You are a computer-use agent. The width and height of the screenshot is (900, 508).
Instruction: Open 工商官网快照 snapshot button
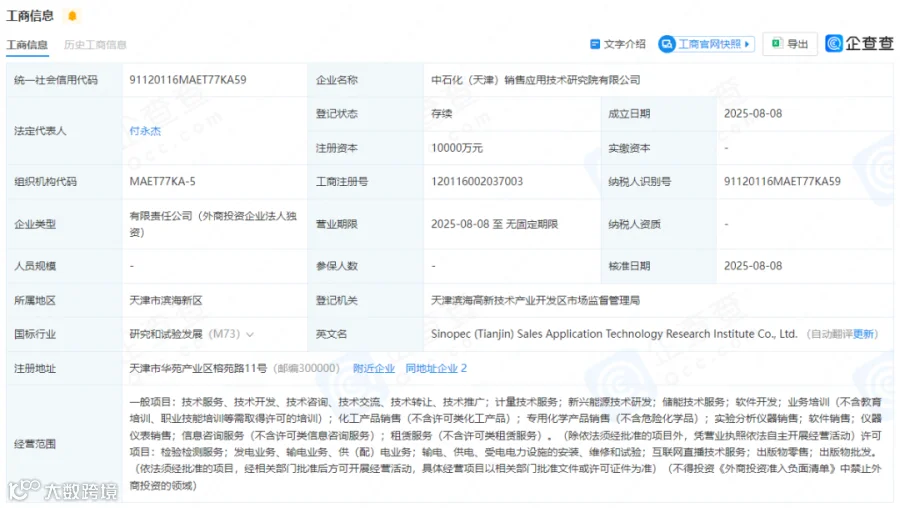706,44
